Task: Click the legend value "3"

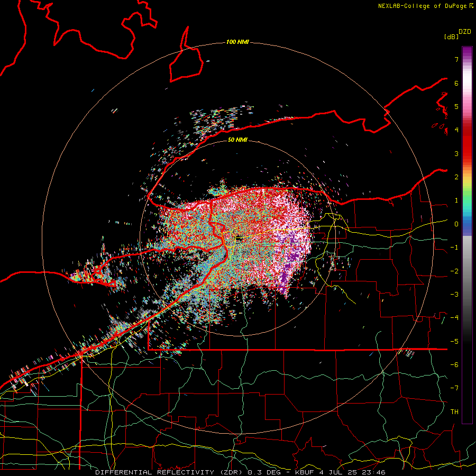Action: pos(456,153)
